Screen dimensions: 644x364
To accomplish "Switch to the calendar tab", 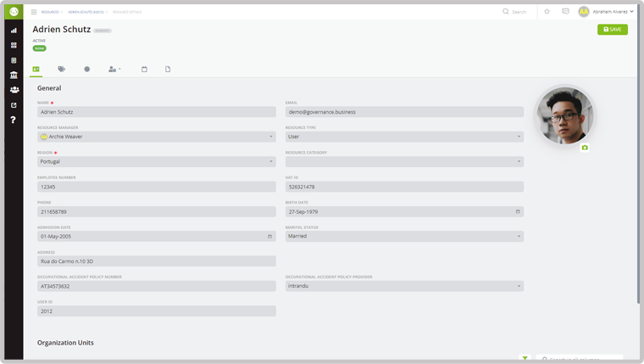I will coord(144,70).
